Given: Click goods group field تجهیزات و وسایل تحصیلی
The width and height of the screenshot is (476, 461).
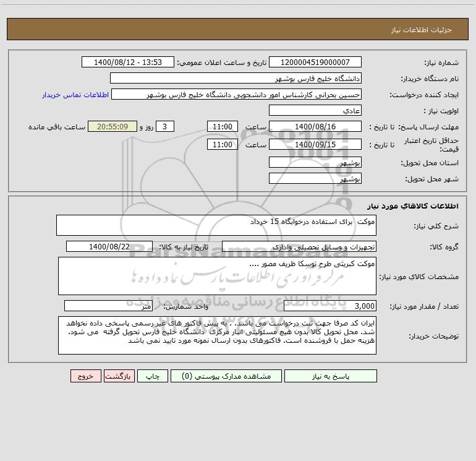Looking at the screenshot, I should [299, 246].
